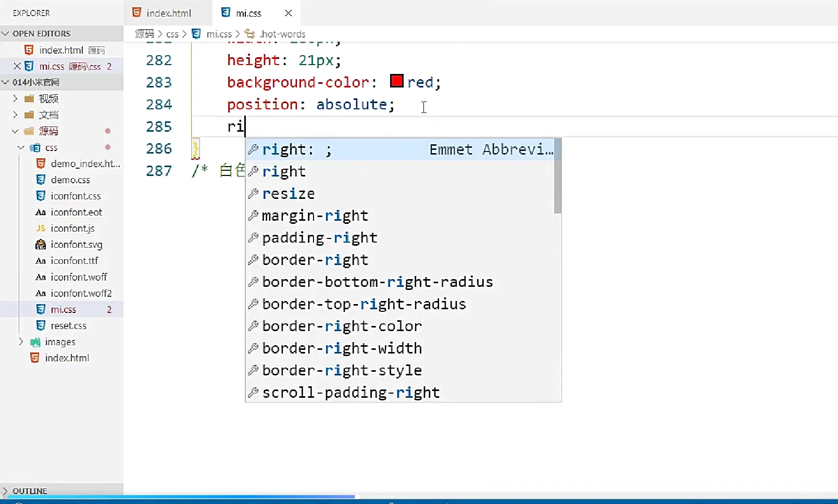Close the mi.css editor tab
The height and width of the screenshot is (504, 838).
click(289, 13)
